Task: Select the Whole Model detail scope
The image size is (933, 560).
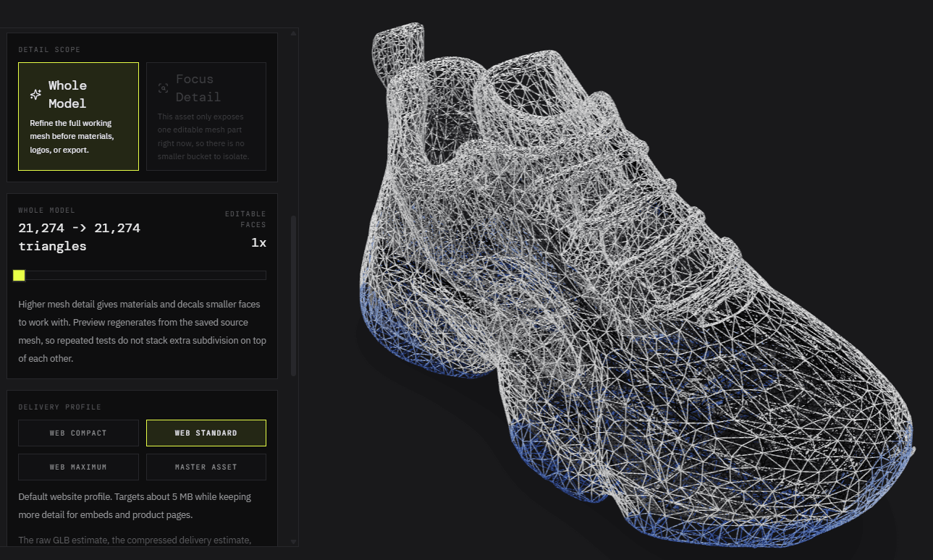Action: click(78, 116)
